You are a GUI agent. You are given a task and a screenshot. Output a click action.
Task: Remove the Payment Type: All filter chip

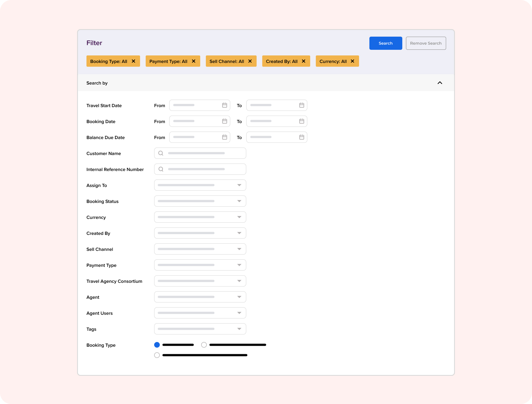(x=194, y=61)
